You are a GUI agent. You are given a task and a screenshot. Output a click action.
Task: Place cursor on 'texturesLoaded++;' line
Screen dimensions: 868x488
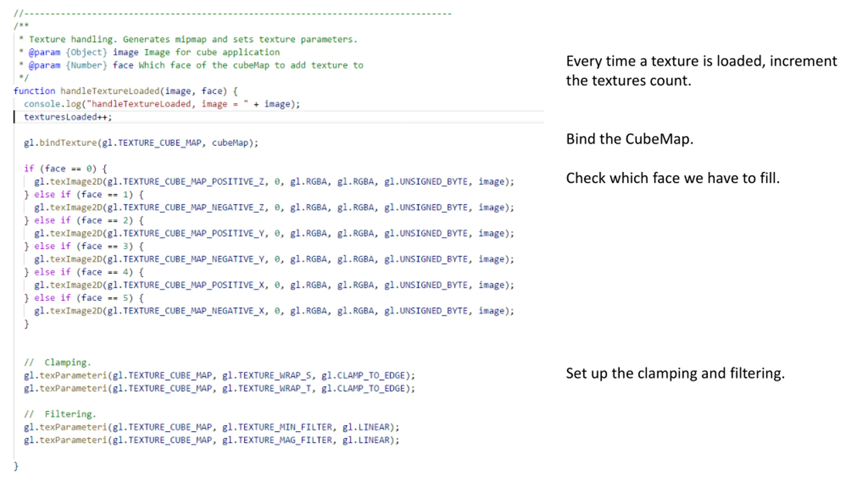point(67,117)
